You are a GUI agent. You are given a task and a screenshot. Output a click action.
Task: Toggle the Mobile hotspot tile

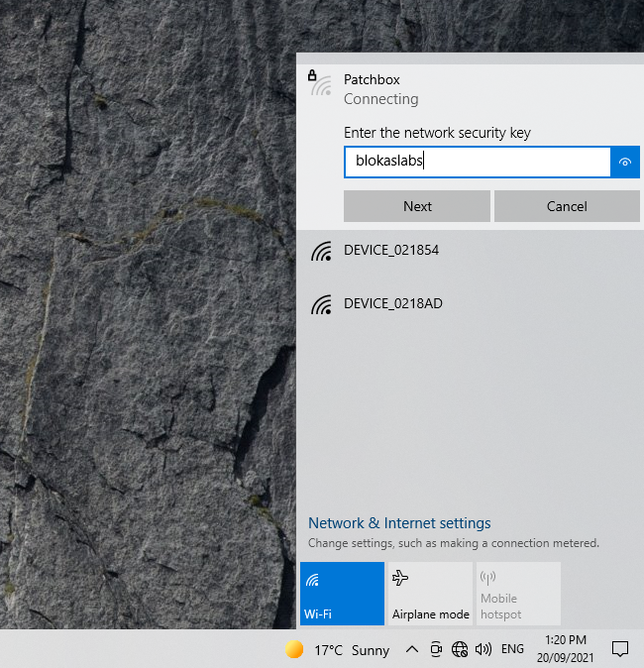pos(518,594)
